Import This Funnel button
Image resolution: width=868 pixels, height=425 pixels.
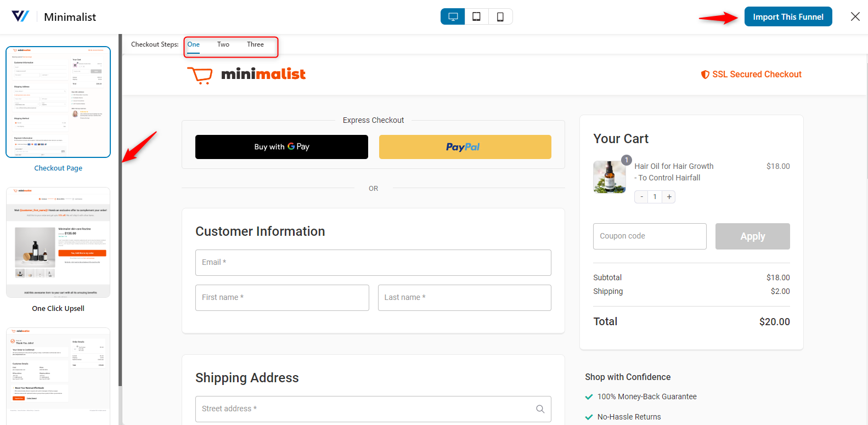pyautogui.click(x=788, y=16)
